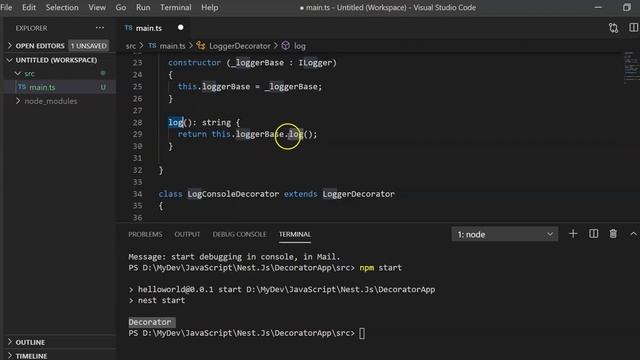Click the highlighted Decorator output in terminal

(x=150, y=322)
